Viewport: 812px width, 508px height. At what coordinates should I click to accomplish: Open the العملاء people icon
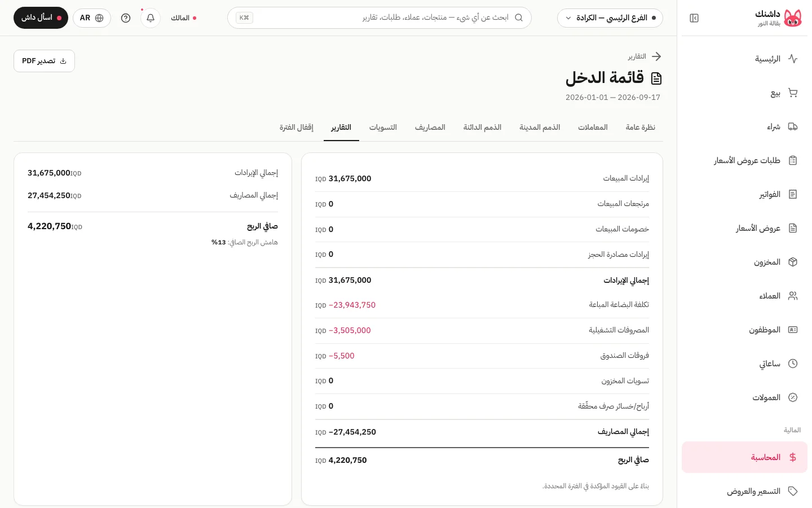coord(793,296)
